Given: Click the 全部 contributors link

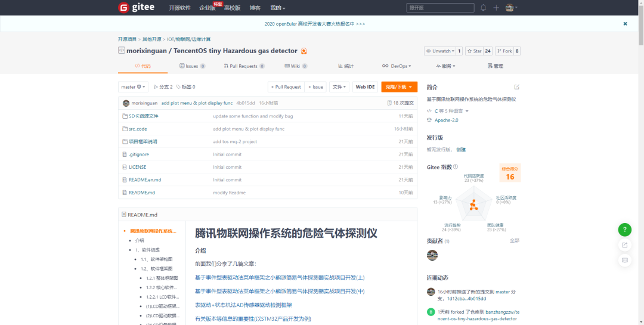Looking at the screenshot, I should [x=515, y=241].
